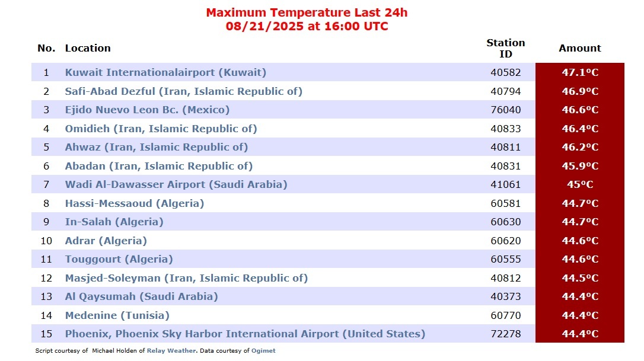Open Hassi-Messaoud (Algeria) link
Screen dimensions: 644x361
pyautogui.click(x=134, y=203)
